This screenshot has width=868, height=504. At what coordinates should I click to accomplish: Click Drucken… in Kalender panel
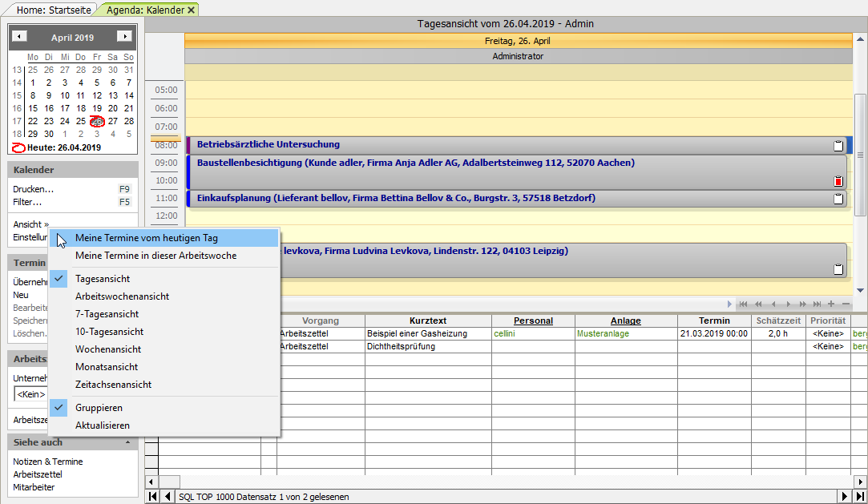click(33, 189)
